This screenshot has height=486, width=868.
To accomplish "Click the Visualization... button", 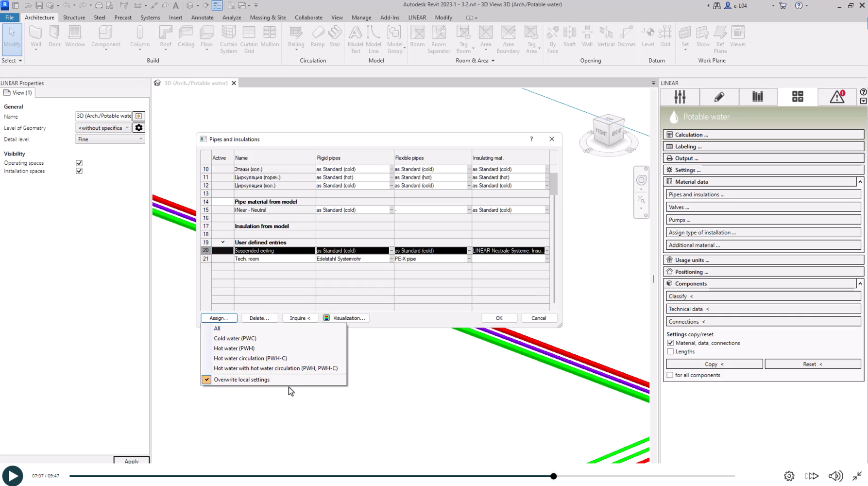I will tap(344, 318).
